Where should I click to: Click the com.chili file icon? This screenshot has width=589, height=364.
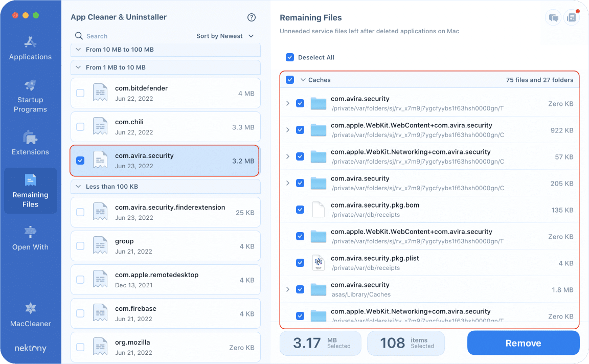click(100, 127)
